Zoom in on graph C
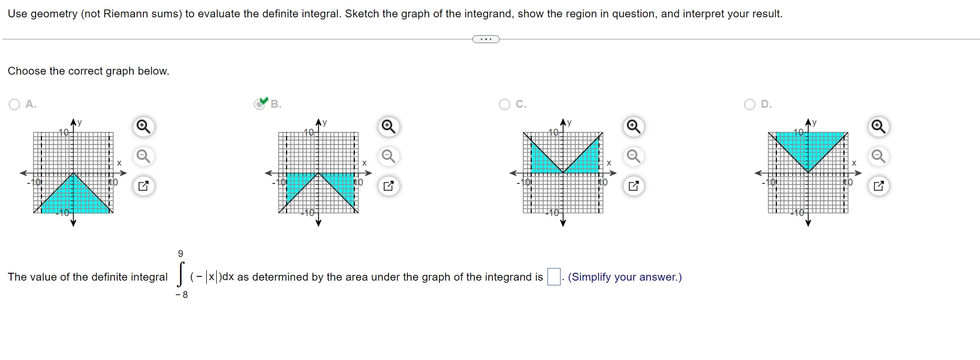 pos(633,126)
